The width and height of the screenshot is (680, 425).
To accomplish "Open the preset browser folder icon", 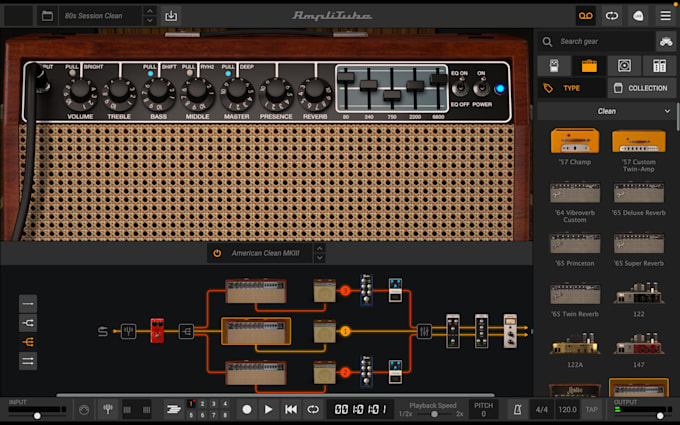I will [x=47, y=16].
